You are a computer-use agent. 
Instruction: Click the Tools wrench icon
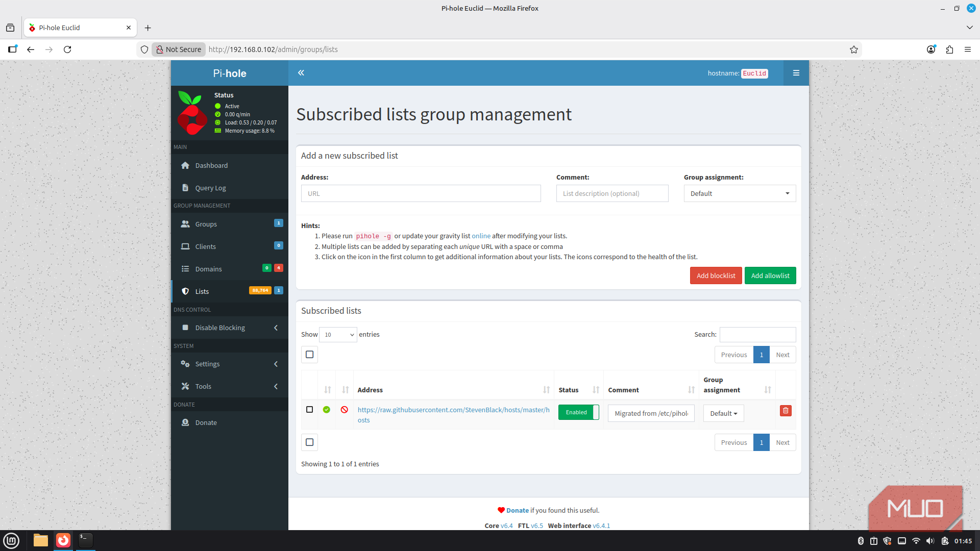pyautogui.click(x=185, y=386)
